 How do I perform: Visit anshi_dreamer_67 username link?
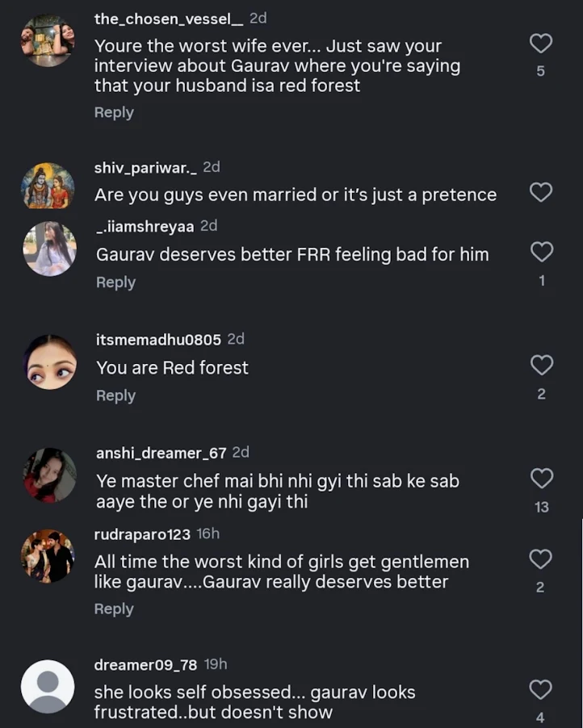click(161, 453)
